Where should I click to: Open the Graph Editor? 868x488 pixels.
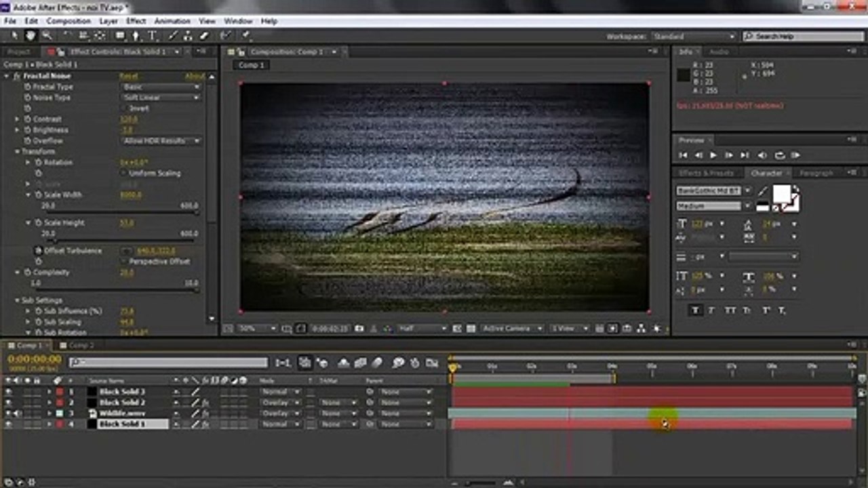pos(431,363)
